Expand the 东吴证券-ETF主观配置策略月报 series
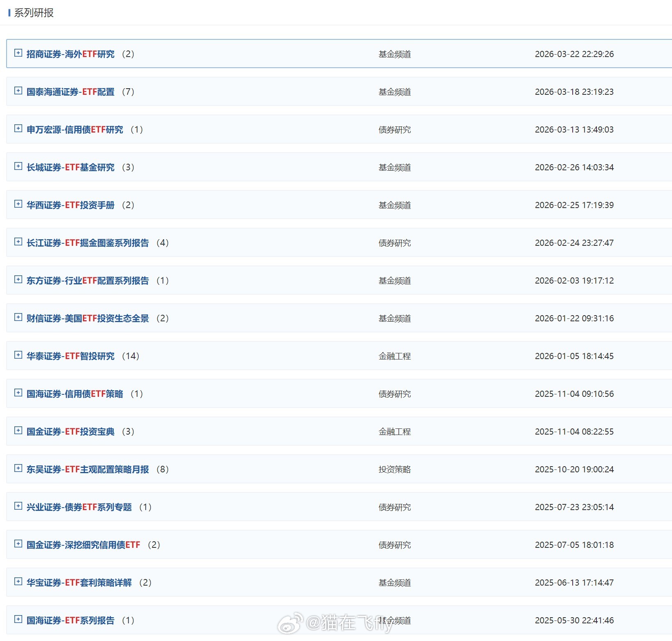The width and height of the screenshot is (672, 641). click(18, 468)
